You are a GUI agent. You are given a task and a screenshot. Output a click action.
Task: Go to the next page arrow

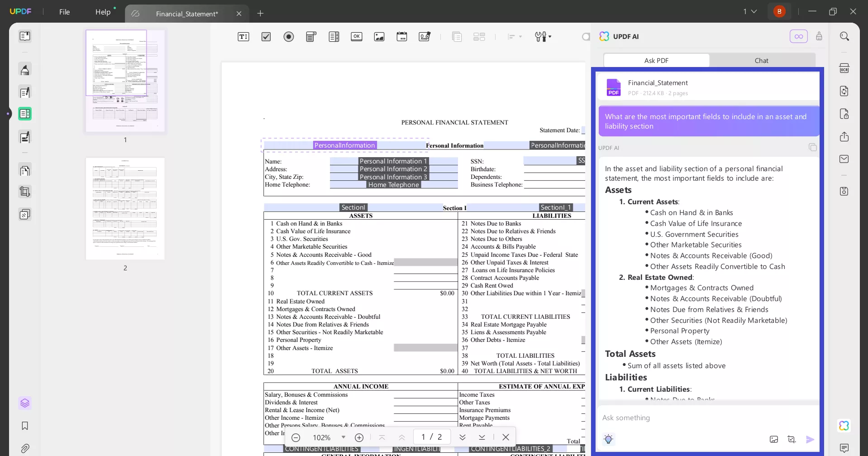[462, 437]
